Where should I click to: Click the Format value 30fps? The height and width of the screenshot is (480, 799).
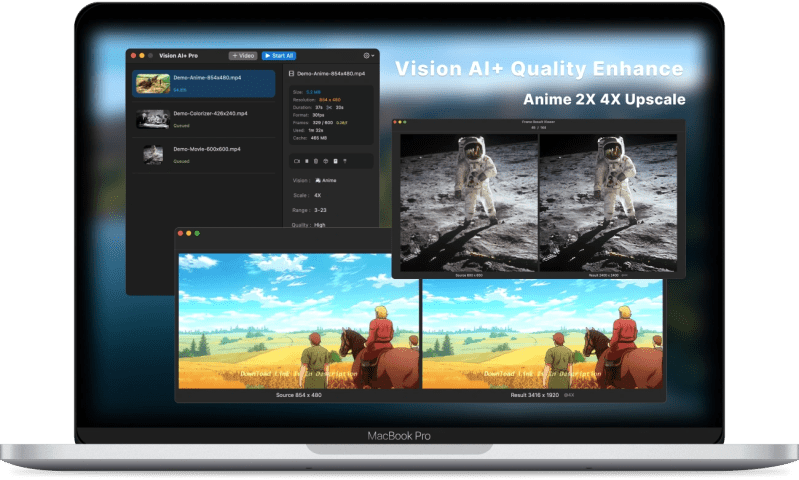[x=318, y=115]
